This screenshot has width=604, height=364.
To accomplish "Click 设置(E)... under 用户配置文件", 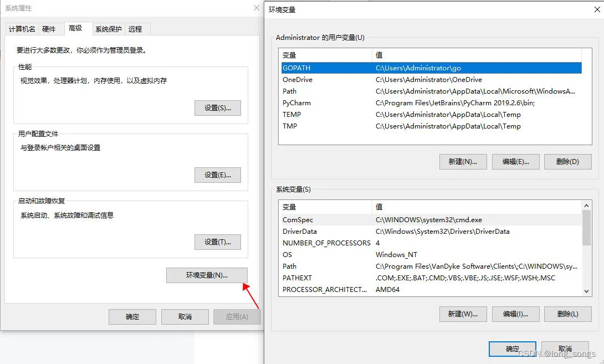I will (x=218, y=175).
